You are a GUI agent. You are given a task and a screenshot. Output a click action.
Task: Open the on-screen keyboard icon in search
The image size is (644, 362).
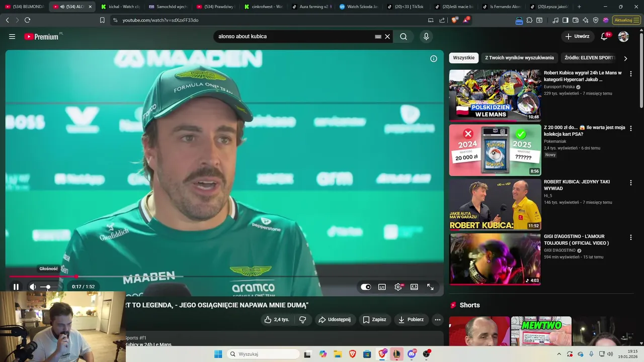point(378,37)
